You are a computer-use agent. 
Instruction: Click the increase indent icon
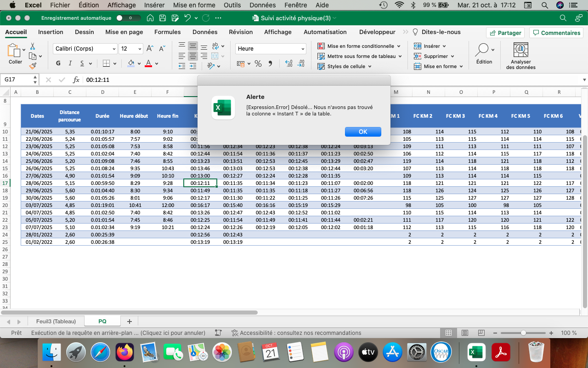193,66
